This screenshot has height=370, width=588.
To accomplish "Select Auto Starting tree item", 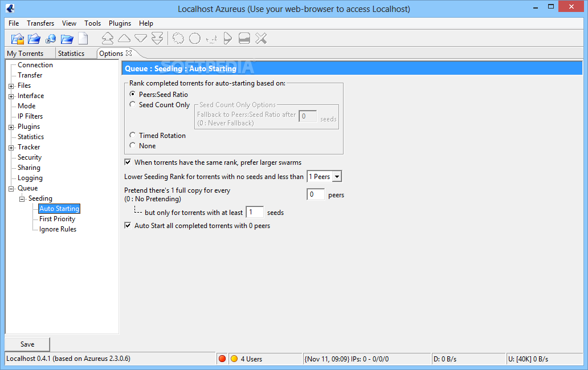I will 59,208.
